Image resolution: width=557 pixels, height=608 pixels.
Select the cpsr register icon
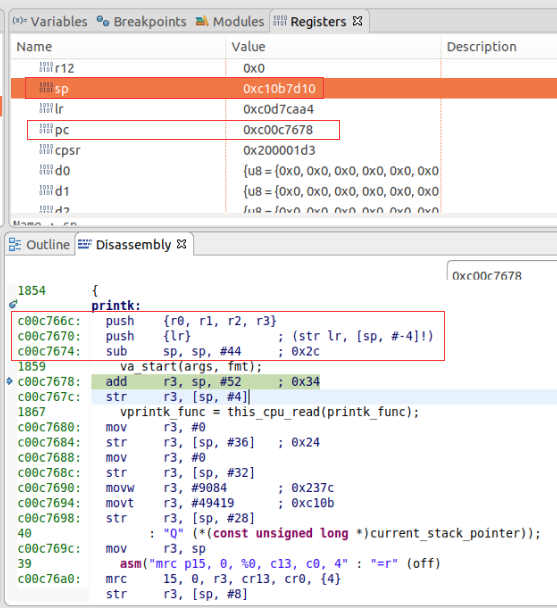click(46, 149)
